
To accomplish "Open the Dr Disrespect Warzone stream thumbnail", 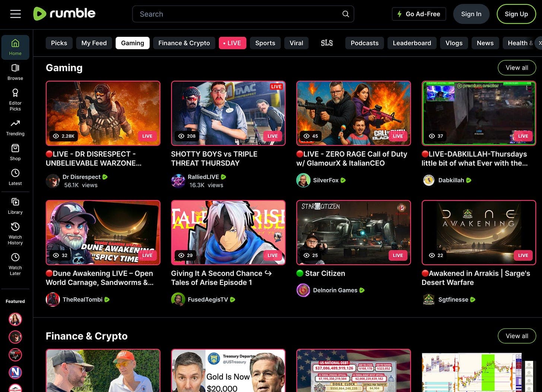I will point(103,113).
